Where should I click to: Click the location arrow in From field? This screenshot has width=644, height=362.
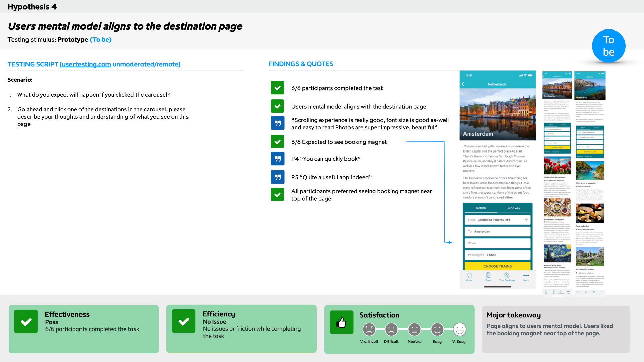[x=526, y=220]
